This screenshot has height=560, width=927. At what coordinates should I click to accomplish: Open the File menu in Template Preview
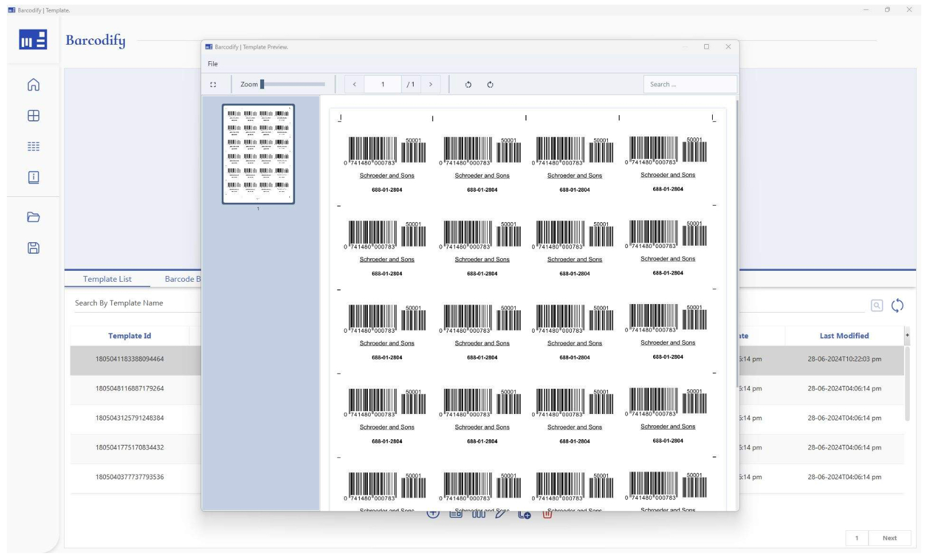point(213,64)
